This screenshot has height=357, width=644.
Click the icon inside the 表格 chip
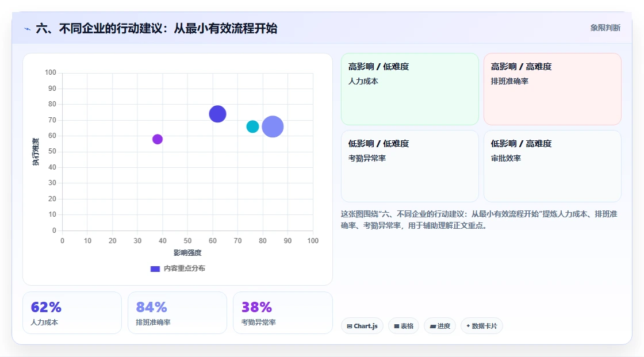pyautogui.click(x=397, y=326)
